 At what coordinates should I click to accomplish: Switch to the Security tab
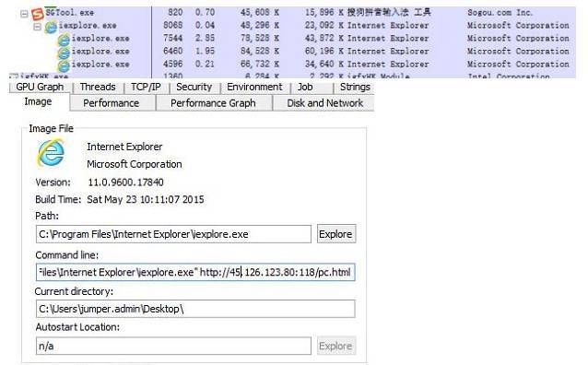point(194,87)
